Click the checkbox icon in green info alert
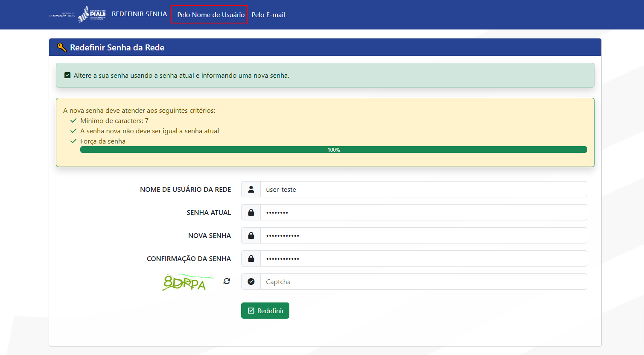This screenshot has width=644, height=355. 67,76
